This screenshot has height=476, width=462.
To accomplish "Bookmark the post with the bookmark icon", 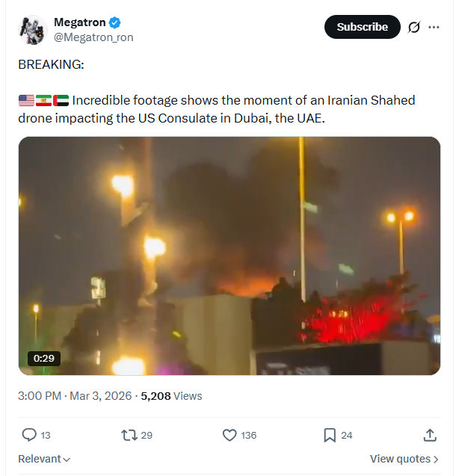I will (x=330, y=435).
